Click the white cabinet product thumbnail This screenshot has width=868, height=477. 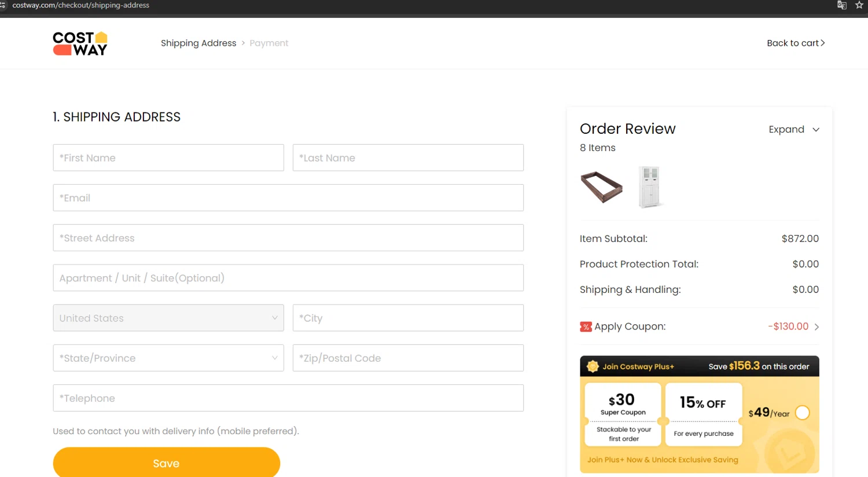650,187
